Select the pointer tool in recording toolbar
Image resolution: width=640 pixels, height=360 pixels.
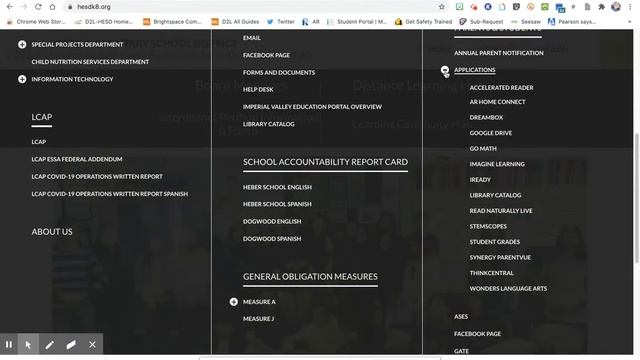28,345
